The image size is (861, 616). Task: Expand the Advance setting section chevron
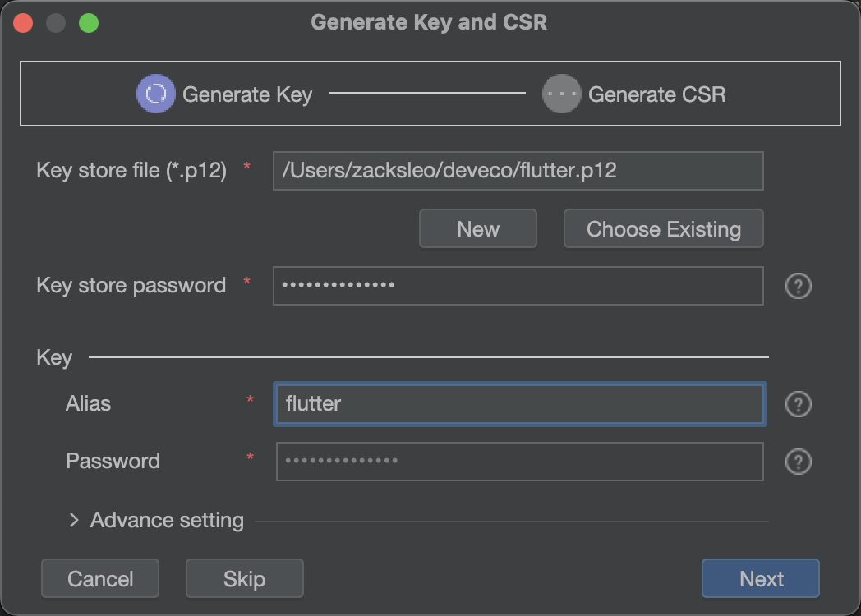coord(74,520)
